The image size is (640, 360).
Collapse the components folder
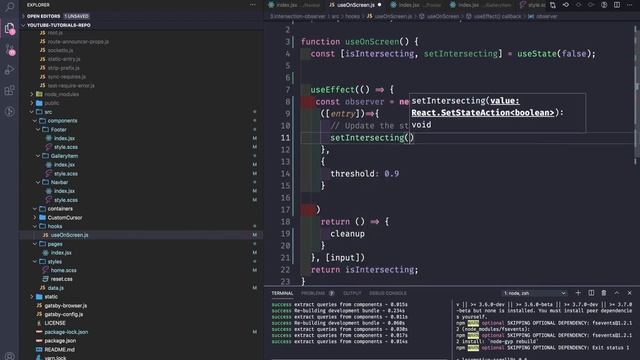pos(35,121)
